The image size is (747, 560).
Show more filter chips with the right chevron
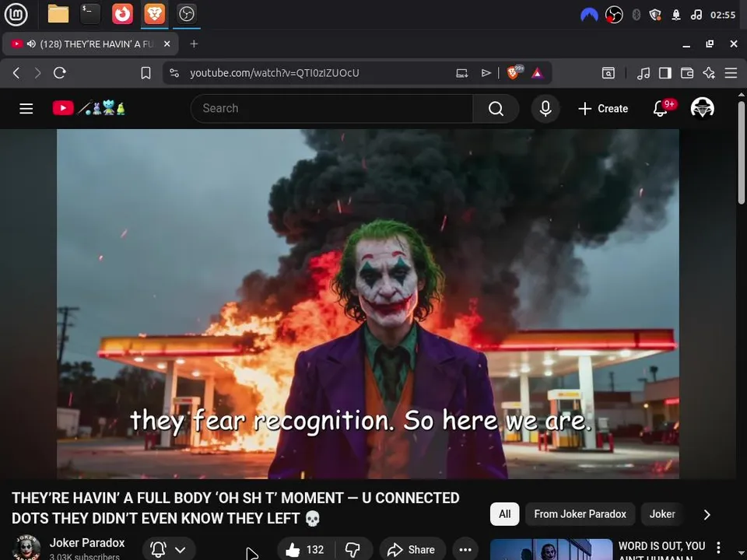[707, 514]
